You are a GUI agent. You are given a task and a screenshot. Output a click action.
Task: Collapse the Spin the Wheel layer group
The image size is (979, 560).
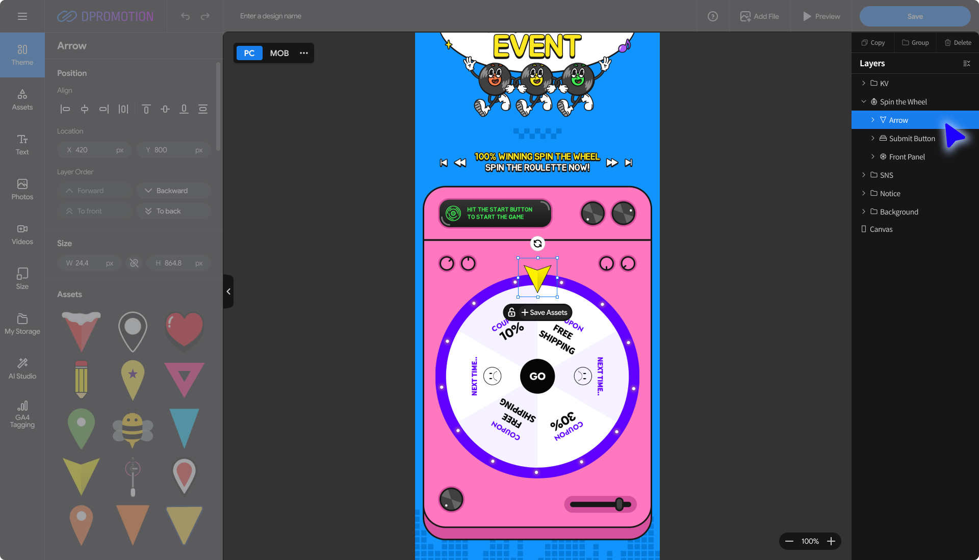click(x=863, y=102)
